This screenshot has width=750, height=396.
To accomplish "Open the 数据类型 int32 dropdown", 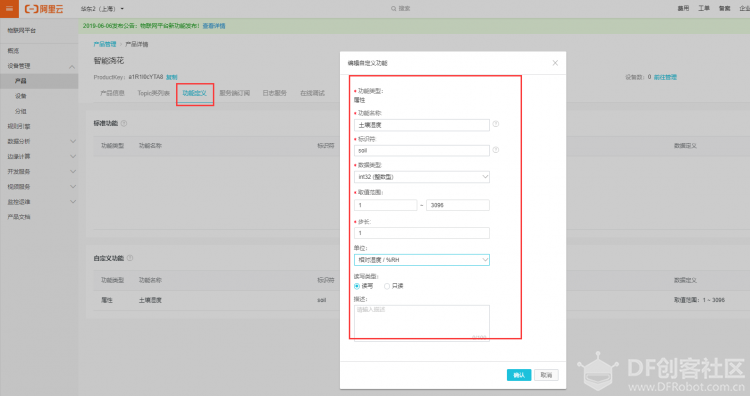I will [421, 177].
